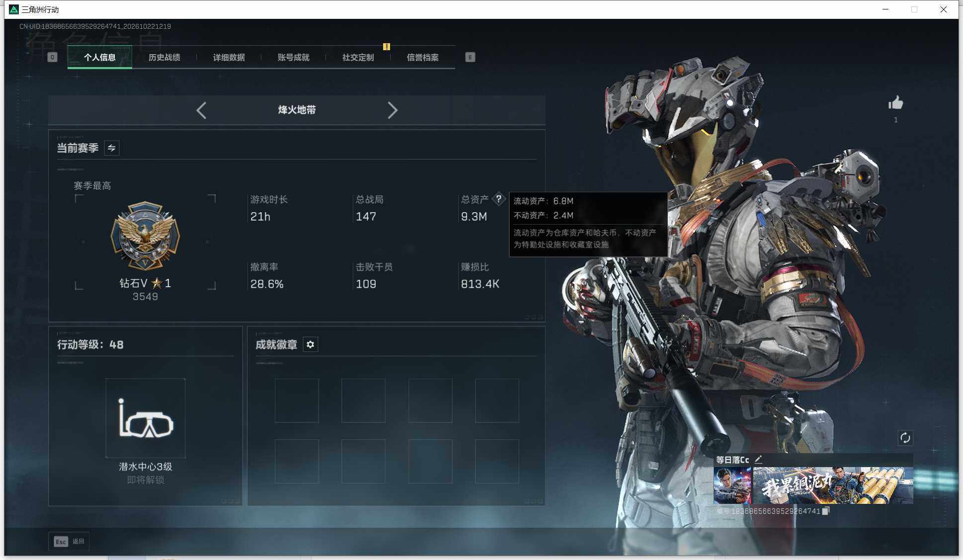Image resolution: width=963 pixels, height=560 pixels.
Task: Click the 赚损比 value 813.4K
Action: (480, 284)
